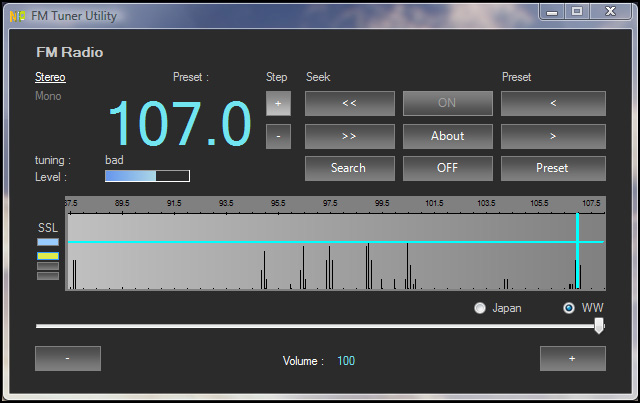
Task: Go to previous preset with < button
Action: click(x=553, y=103)
